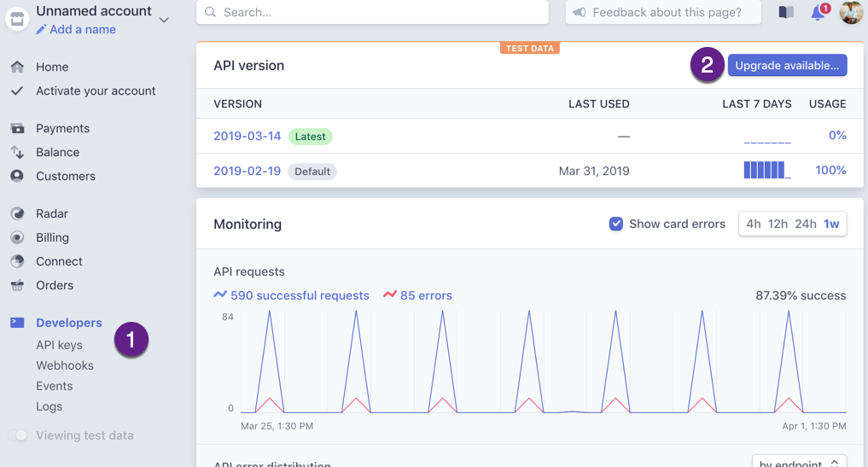Click the Radar icon in sidebar

[17, 213]
